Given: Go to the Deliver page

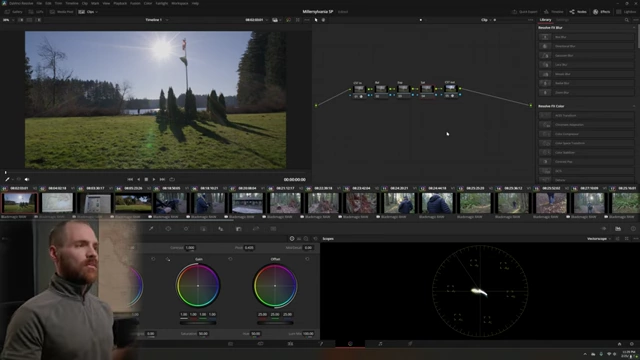Looking at the screenshot, I should (x=410, y=344).
